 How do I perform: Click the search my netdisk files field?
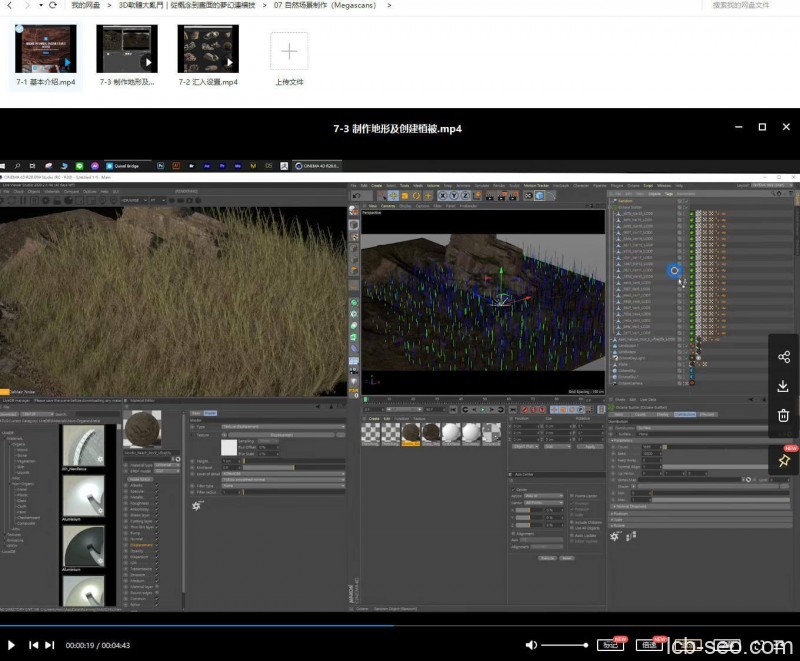pos(740,5)
